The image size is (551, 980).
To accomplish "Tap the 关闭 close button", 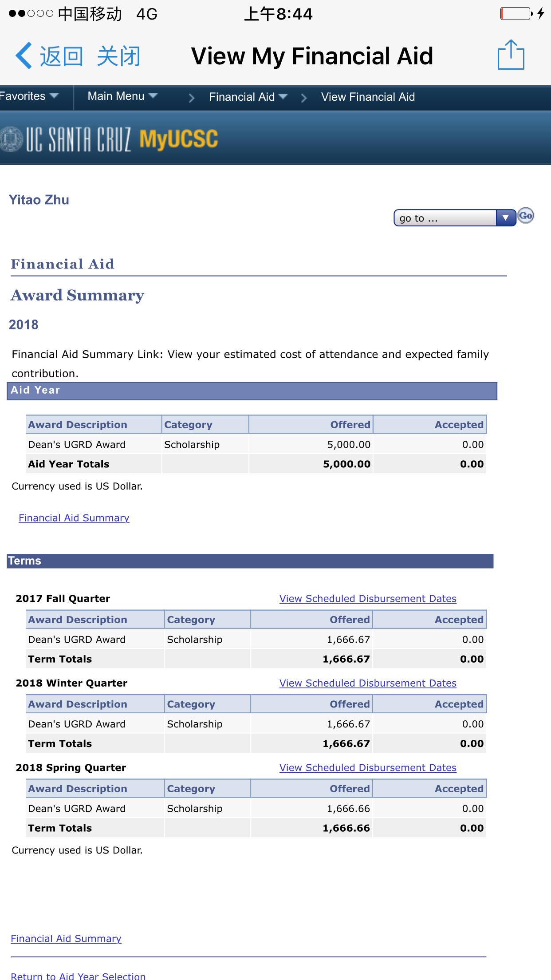I will point(118,56).
